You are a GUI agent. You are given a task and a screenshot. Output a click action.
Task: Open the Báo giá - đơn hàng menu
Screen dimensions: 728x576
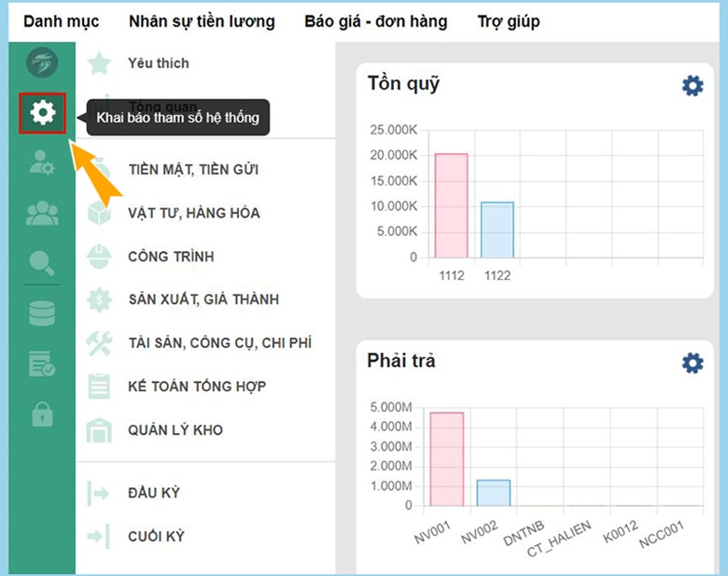375,21
